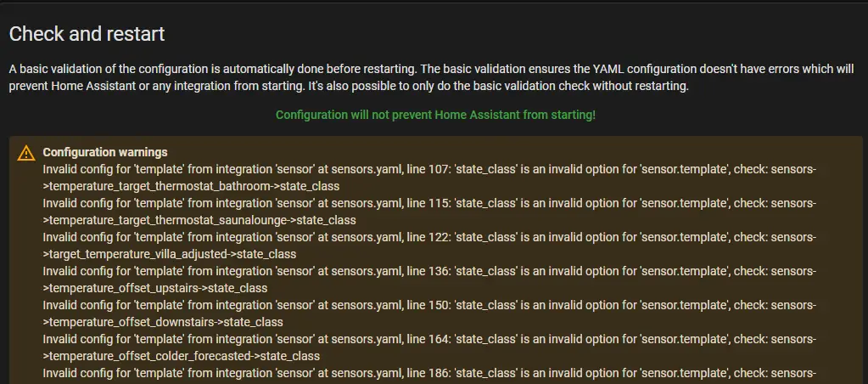868x384 pixels.
Task: Select the warning for sensors.yaml line 107
Action: [x=429, y=169]
